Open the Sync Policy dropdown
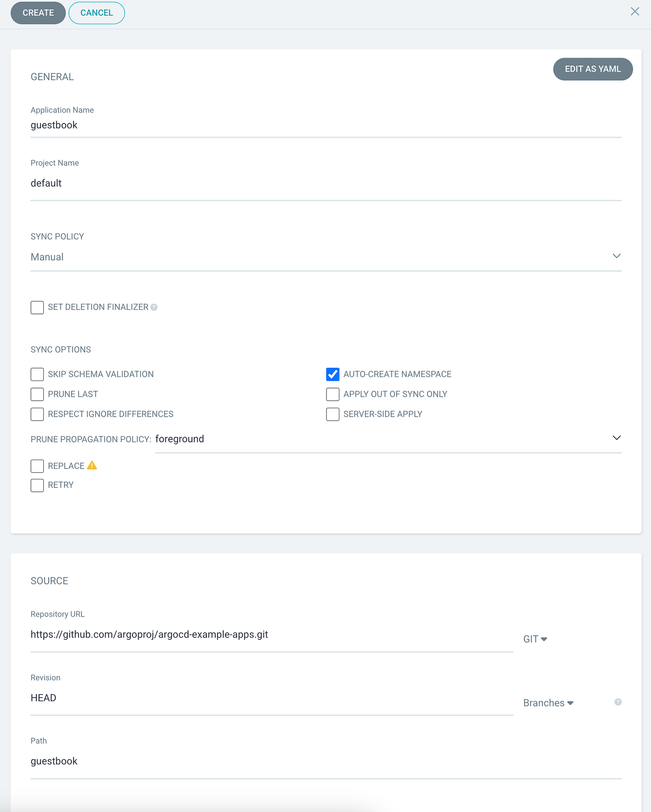 (x=617, y=256)
